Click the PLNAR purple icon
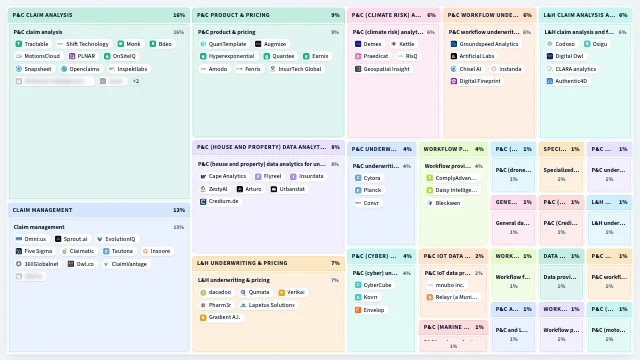This screenshot has width=640, height=360. tap(72, 56)
